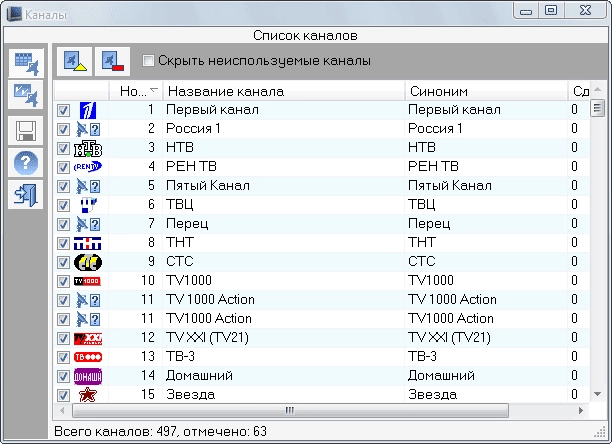This screenshot has width=612, height=444.
Task: Click the horizontal scrollbar right arrow
Action: tap(581, 410)
